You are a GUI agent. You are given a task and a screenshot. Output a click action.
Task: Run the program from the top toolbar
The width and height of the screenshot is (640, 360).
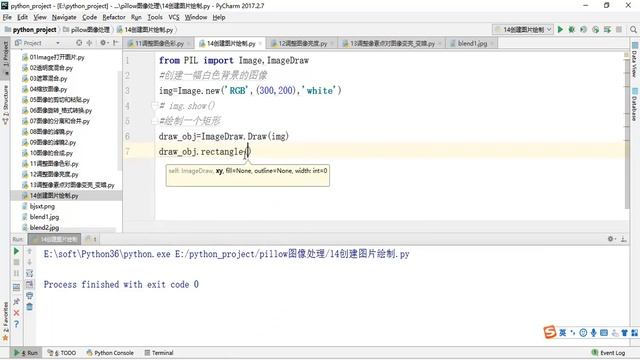[x=560, y=29]
